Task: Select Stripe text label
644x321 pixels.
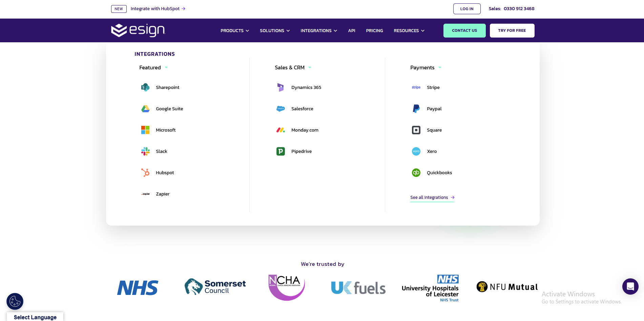Action: (x=433, y=87)
